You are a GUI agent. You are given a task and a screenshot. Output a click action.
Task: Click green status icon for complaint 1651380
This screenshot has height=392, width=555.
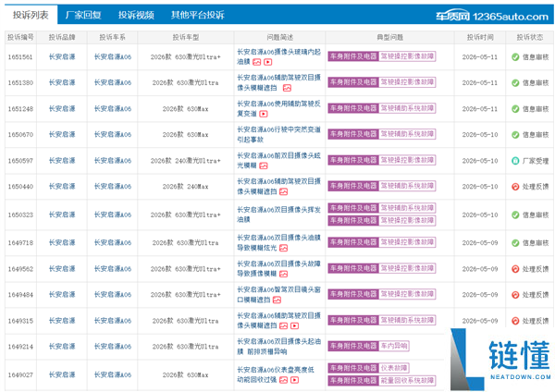[x=515, y=83]
